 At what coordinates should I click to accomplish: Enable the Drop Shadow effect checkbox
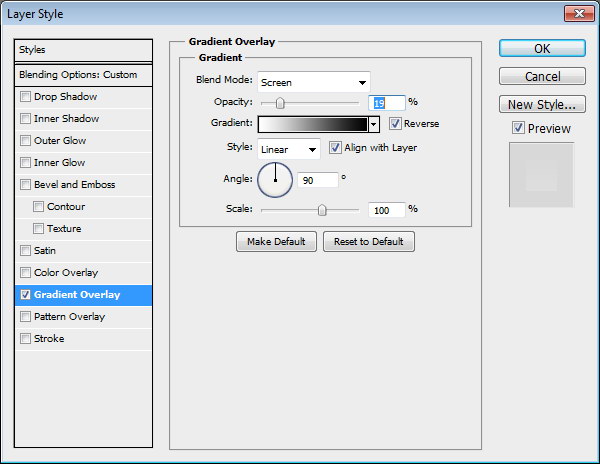pos(26,97)
